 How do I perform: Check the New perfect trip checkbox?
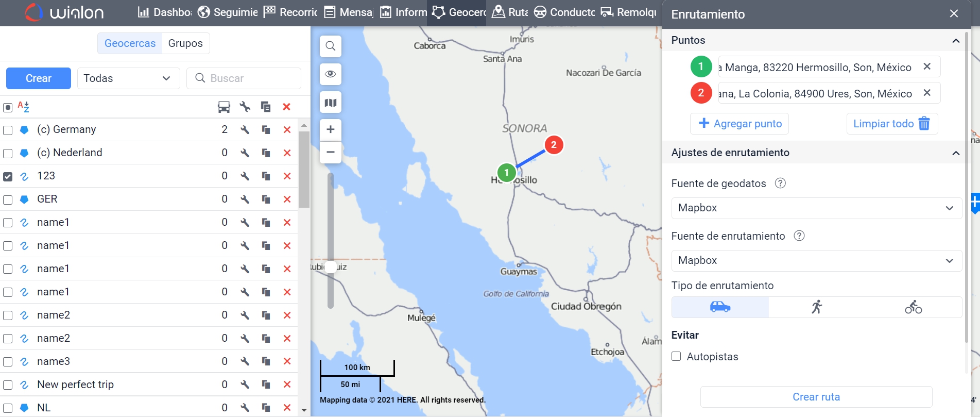click(8, 385)
